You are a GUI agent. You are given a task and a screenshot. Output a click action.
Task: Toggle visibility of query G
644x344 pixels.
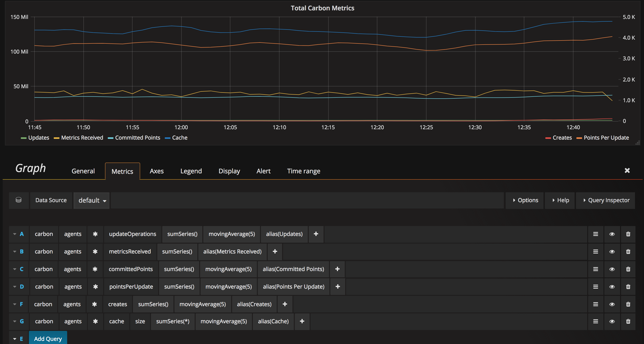click(x=612, y=321)
